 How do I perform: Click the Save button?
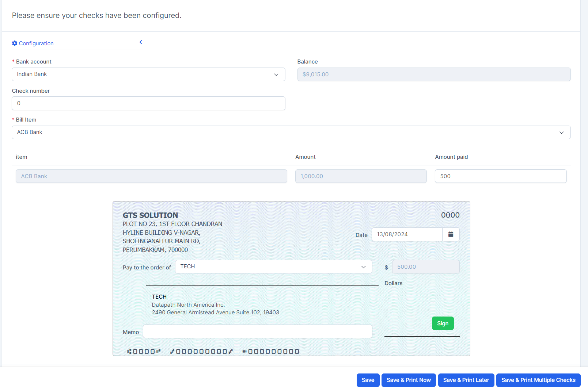(368, 380)
